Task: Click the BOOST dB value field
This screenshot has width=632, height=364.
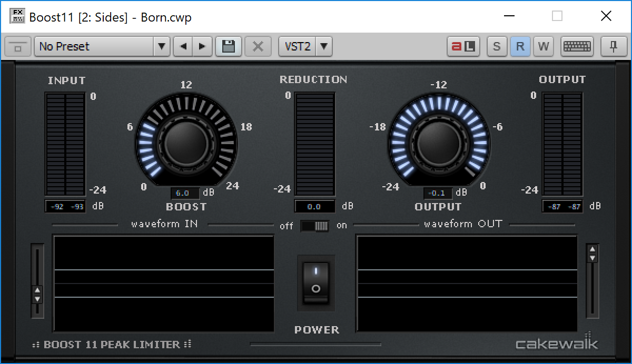Action: (185, 193)
